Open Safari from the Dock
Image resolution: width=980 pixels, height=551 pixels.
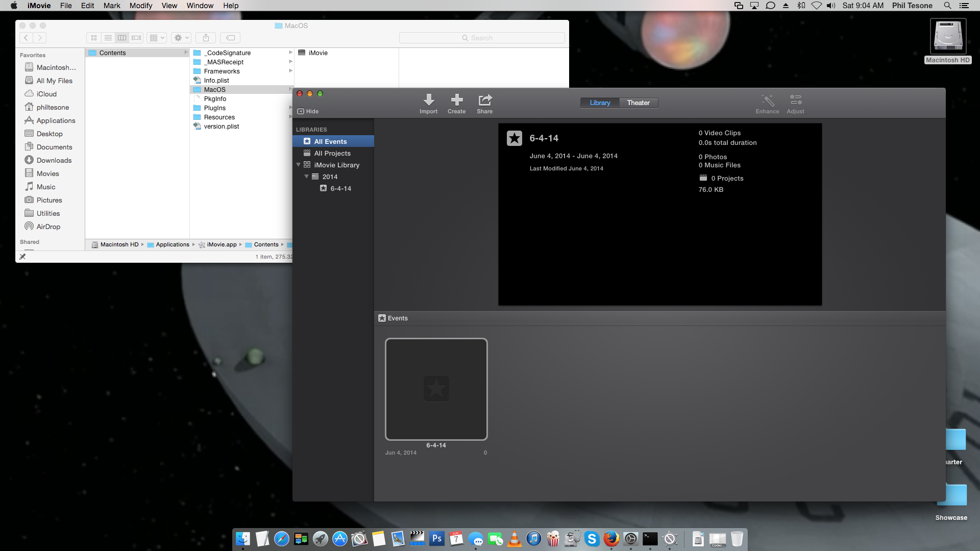(x=281, y=539)
